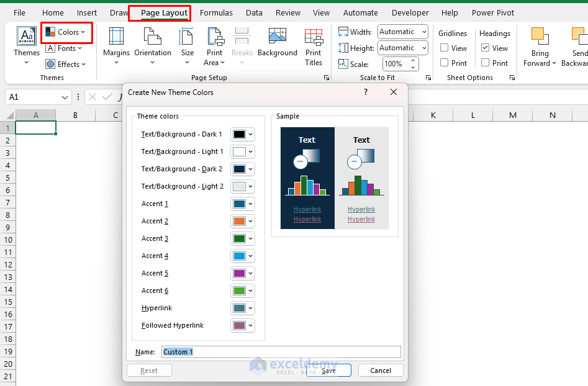This screenshot has height=386, width=588.
Task: Click the Accent 2 orange swatch
Action: pyautogui.click(x=239, y=221)
